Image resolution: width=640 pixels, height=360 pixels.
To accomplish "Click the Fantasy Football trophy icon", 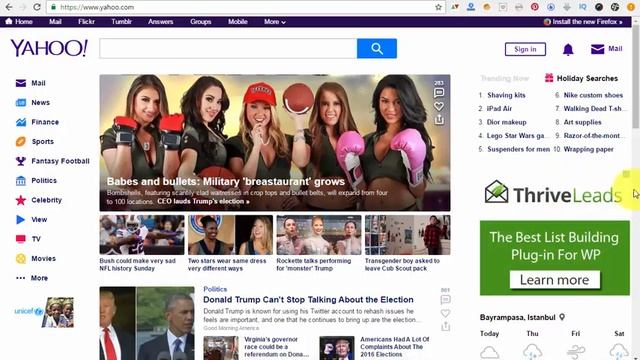I will [21, 161].
